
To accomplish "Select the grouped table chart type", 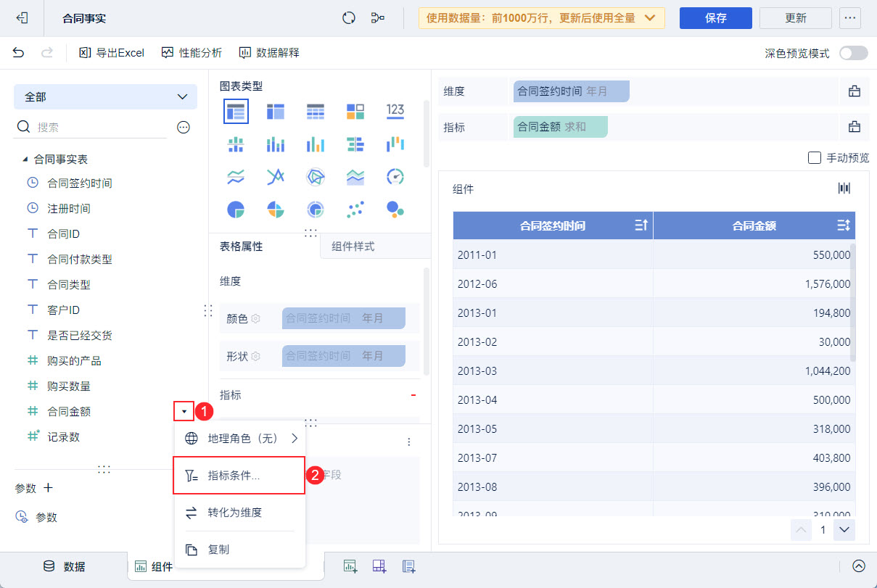I will point(236,111).
